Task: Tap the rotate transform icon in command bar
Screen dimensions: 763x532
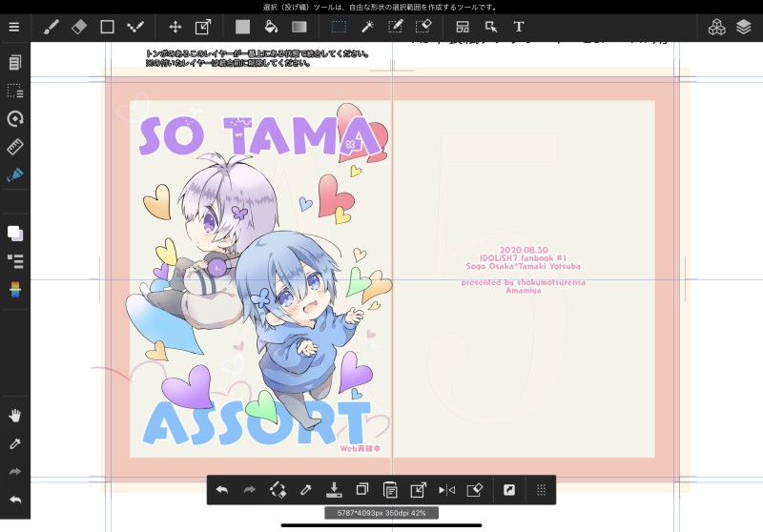Action: pyautogui.click(x=278, y=490)
